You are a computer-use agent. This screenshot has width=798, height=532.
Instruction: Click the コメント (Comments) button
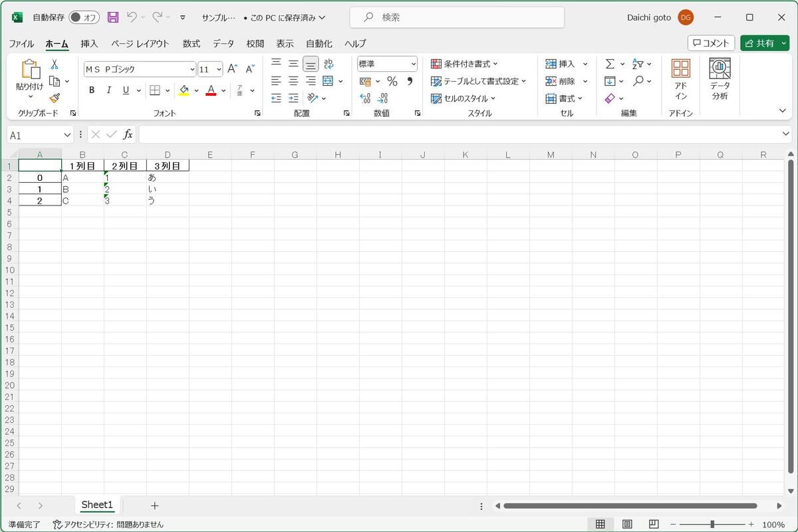click(x=711, y=43)
